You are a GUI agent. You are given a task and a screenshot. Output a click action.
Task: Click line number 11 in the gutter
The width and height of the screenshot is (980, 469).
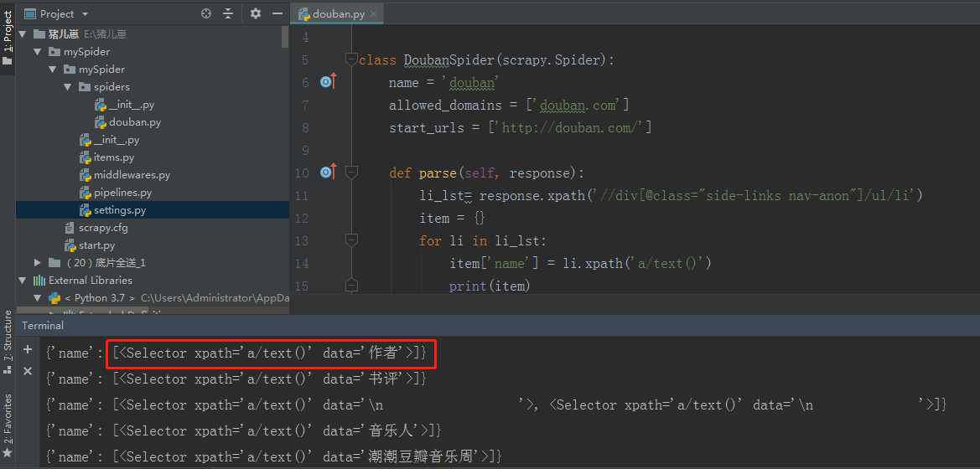302,195
